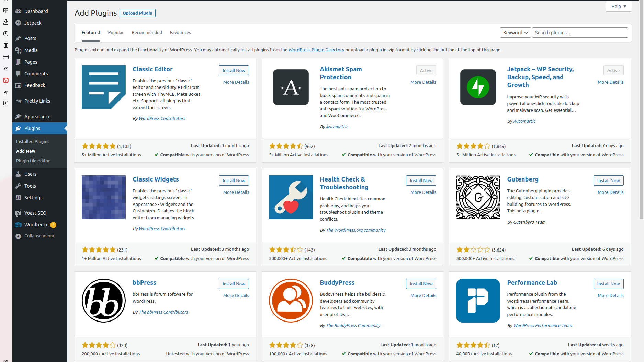Open the Performance Lab title link
This screenshot has height=362, width=644.
[532, 282]
